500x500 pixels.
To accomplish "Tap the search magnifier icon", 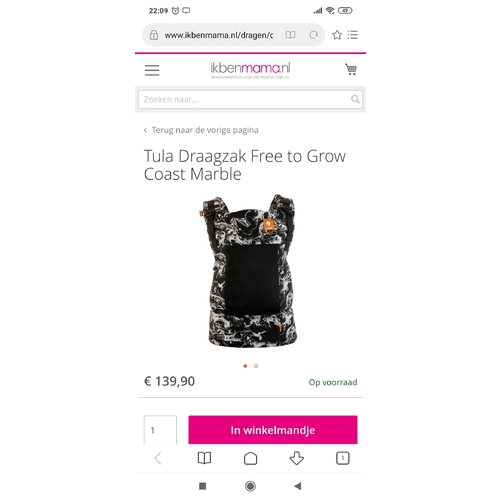I will click(355, 99).
